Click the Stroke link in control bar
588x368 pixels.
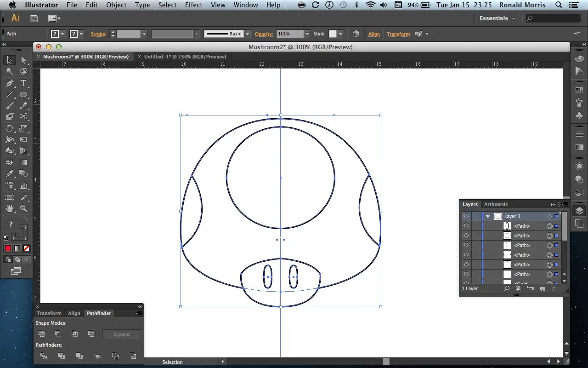point(98,34)
